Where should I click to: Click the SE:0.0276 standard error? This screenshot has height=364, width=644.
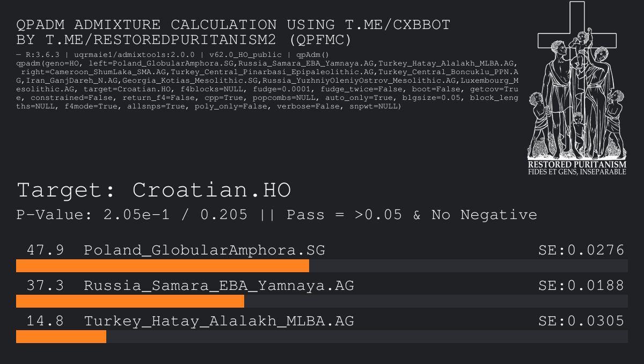point(581,250)
